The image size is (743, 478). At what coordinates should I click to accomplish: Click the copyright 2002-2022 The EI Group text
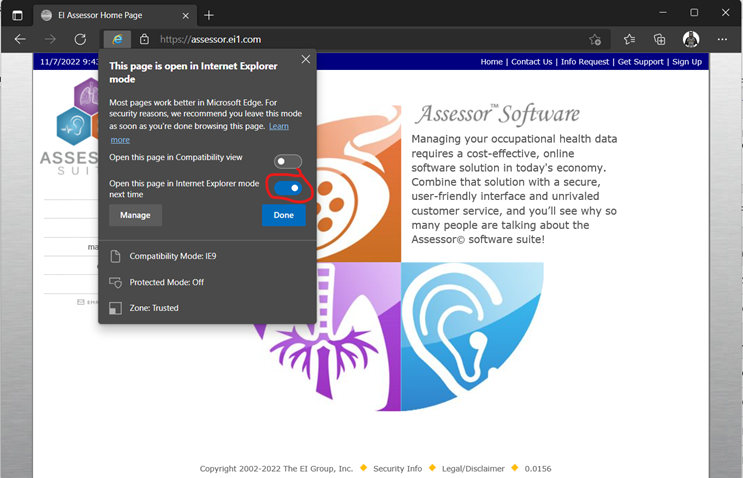coord(276,469)
